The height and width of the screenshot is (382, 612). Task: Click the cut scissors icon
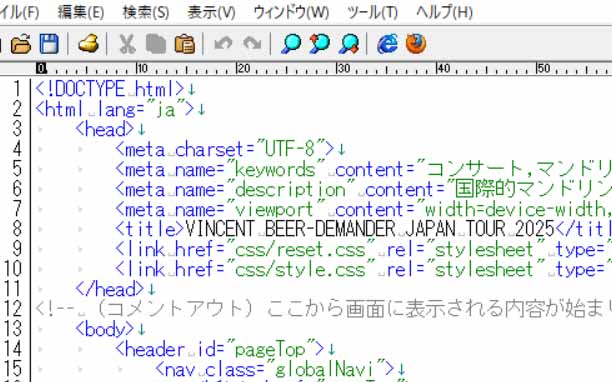pyautogui.click(x=127, y=44)
